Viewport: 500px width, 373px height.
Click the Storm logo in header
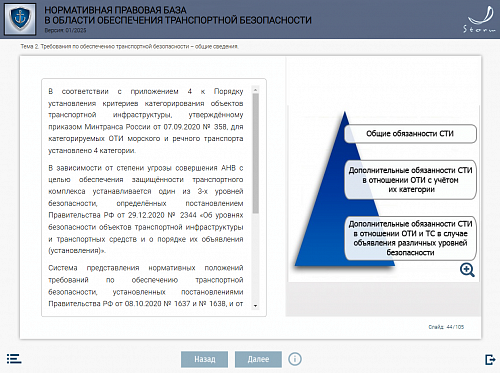click(480, 19)
